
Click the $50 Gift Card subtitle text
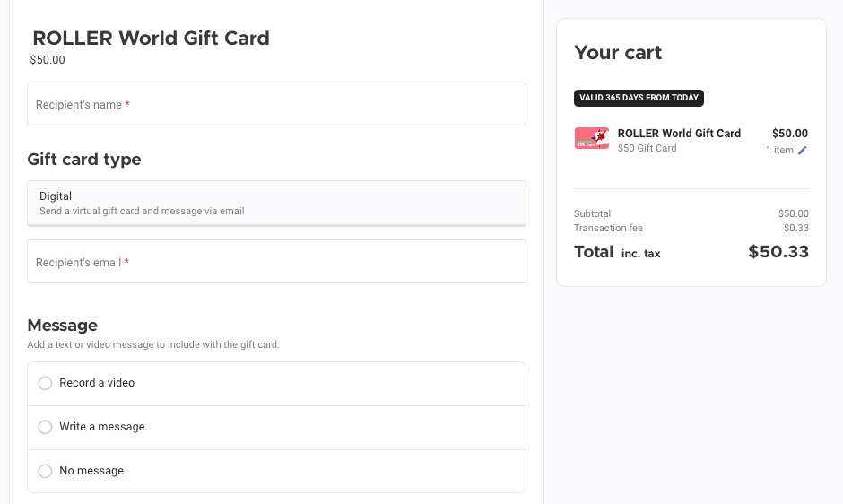(x=647, y=148)
